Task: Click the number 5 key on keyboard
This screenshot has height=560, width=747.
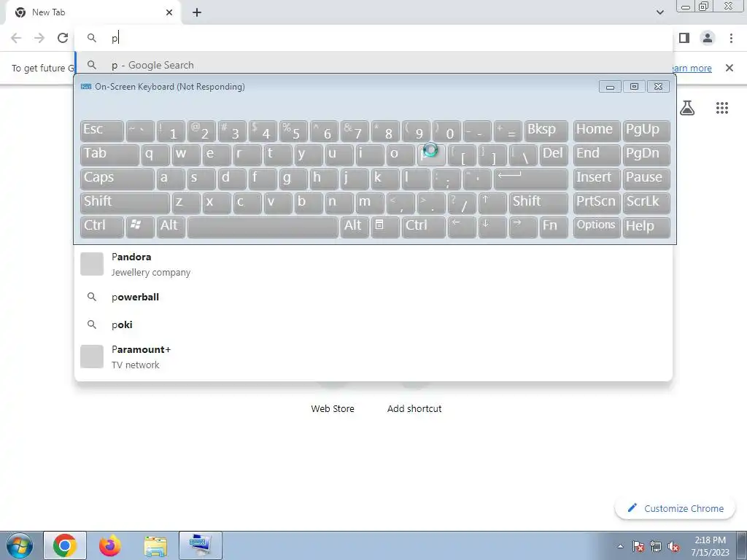Action: point(293,131)
